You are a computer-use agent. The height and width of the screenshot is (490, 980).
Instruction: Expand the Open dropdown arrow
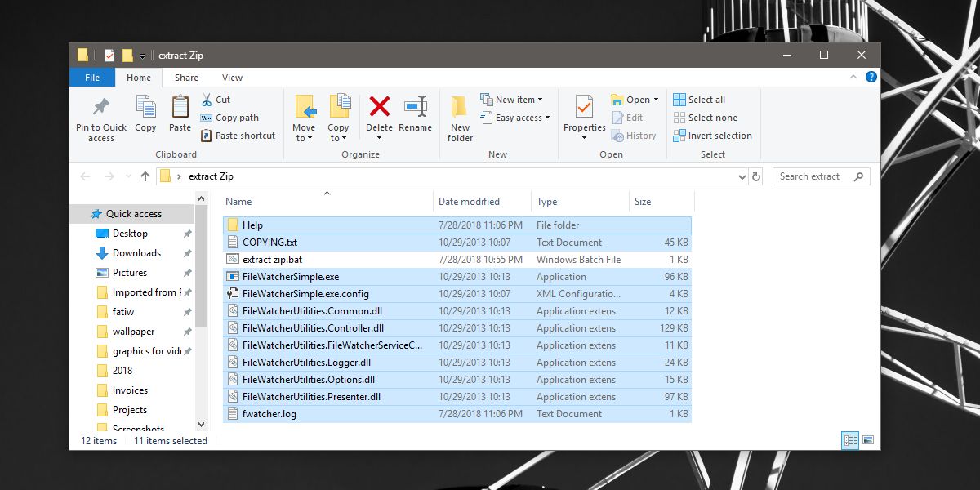point(657,100)
